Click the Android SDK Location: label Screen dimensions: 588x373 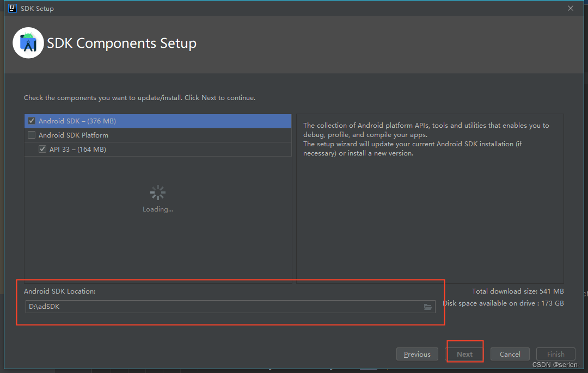tap(60, 291)
